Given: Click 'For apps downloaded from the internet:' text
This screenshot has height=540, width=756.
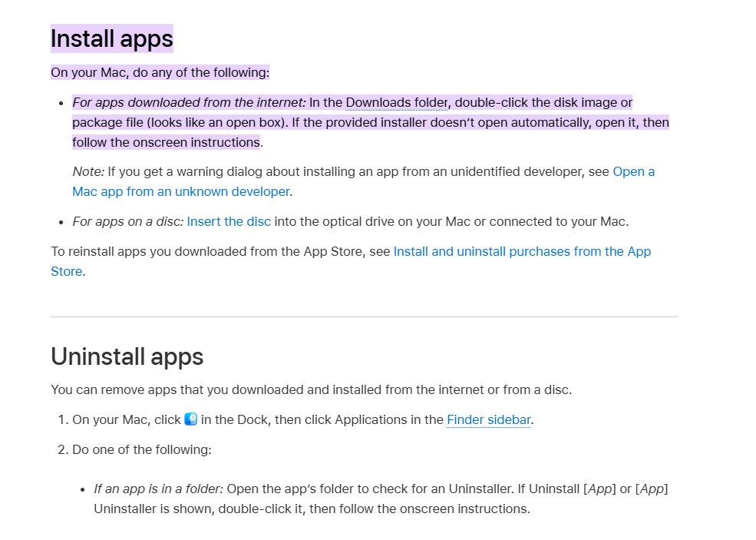Looking at the screenshot, I should click(189, 102).
